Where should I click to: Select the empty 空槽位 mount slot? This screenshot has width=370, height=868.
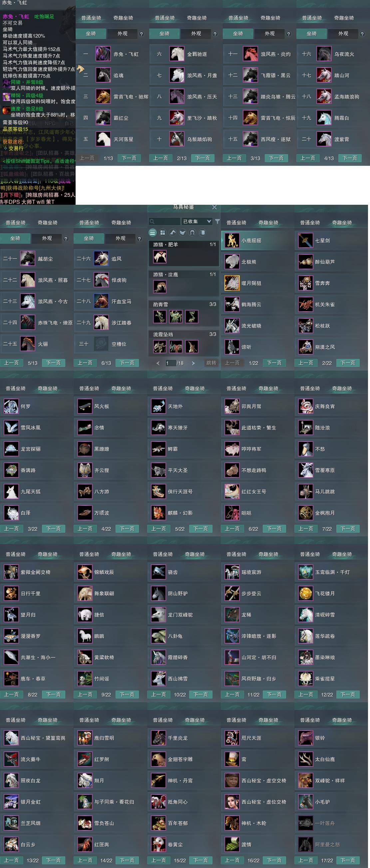point(101,344)
